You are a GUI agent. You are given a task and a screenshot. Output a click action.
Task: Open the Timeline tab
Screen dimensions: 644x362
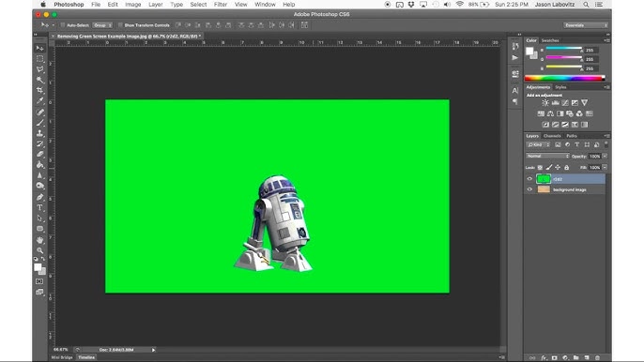tap(86, 357)
